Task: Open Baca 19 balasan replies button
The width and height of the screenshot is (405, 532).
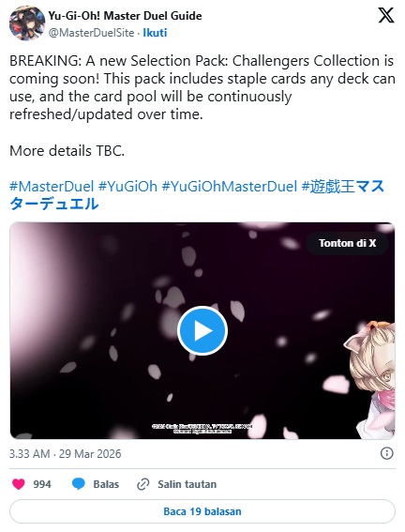Action: point(202,511)
